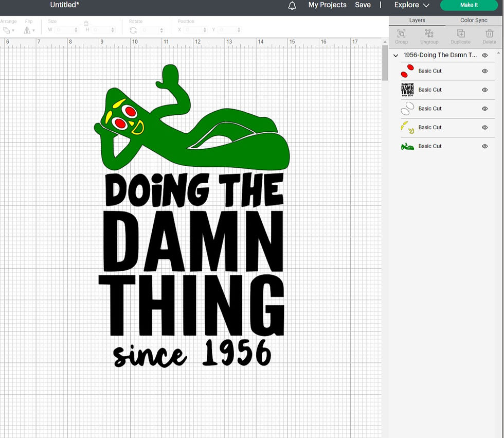Select the green figure layer thumbnail
Screen dimensions: 504x438
(407, 146)
